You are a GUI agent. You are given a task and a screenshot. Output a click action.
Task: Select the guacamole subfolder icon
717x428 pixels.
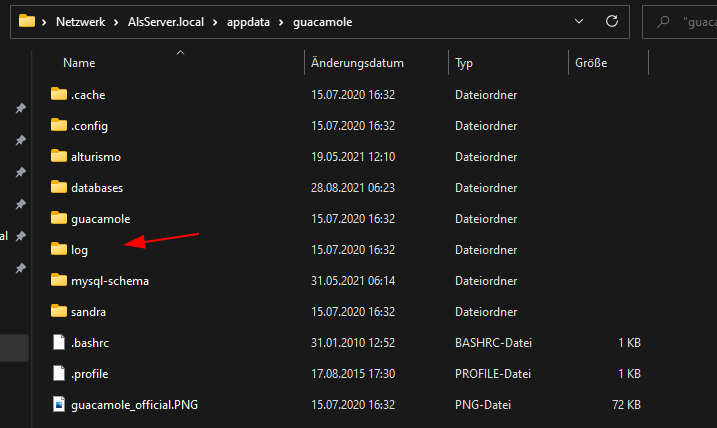(x=59, y=218)
